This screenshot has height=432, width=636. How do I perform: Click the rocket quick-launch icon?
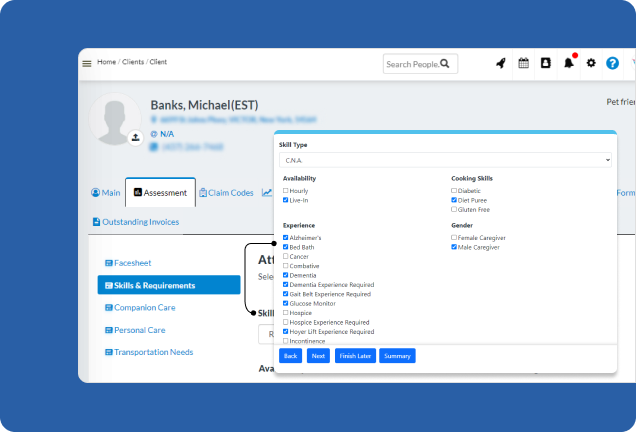(x=501, y=63)
